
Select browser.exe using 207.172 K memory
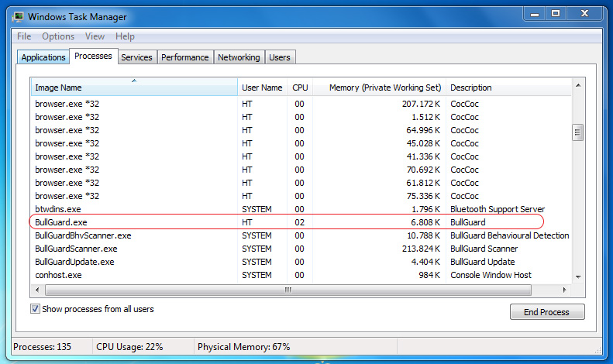click(301, 104)
